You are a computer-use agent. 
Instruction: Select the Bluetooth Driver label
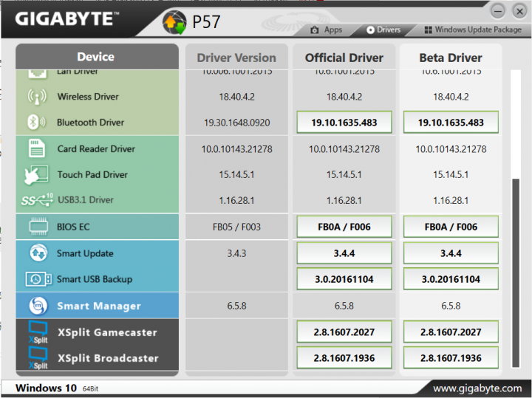click(x=90, y=123)
